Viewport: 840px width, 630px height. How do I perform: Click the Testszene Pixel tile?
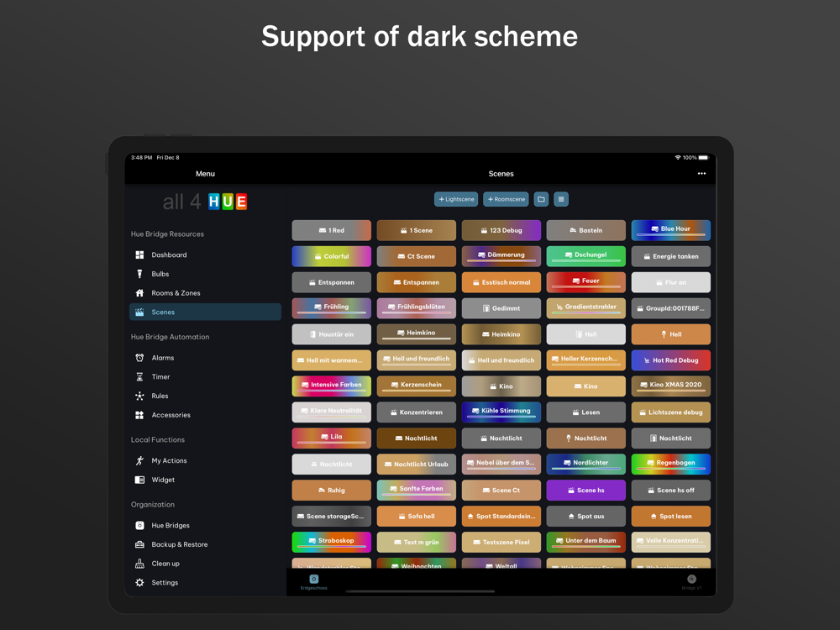pos(501,542)
